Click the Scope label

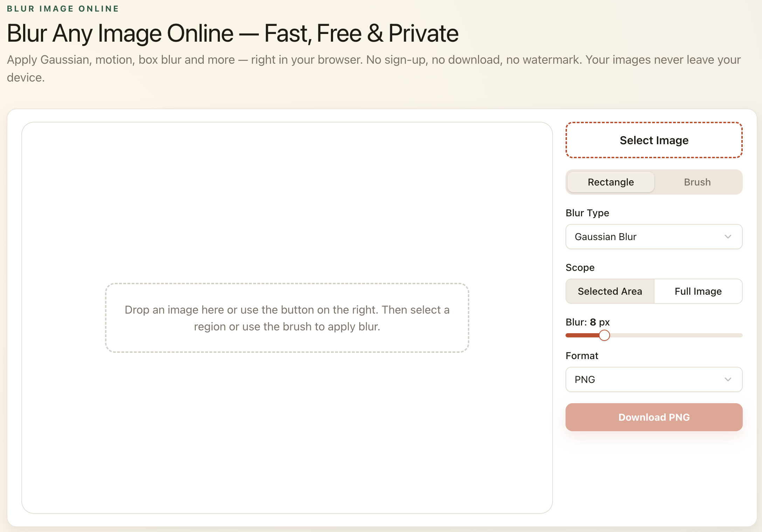580,267
